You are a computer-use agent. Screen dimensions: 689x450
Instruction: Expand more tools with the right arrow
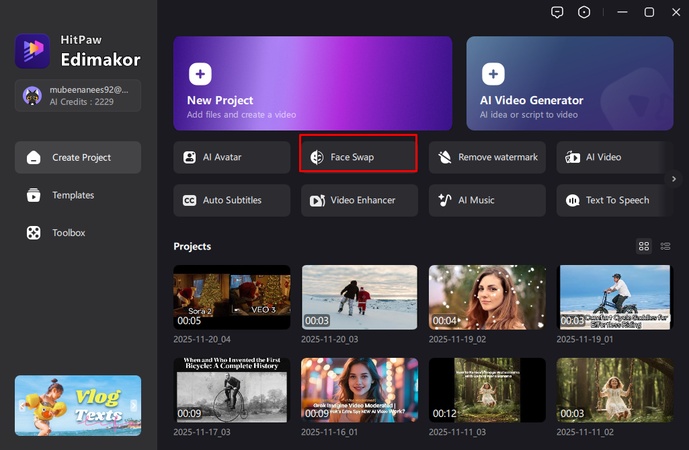pos(674,179)
